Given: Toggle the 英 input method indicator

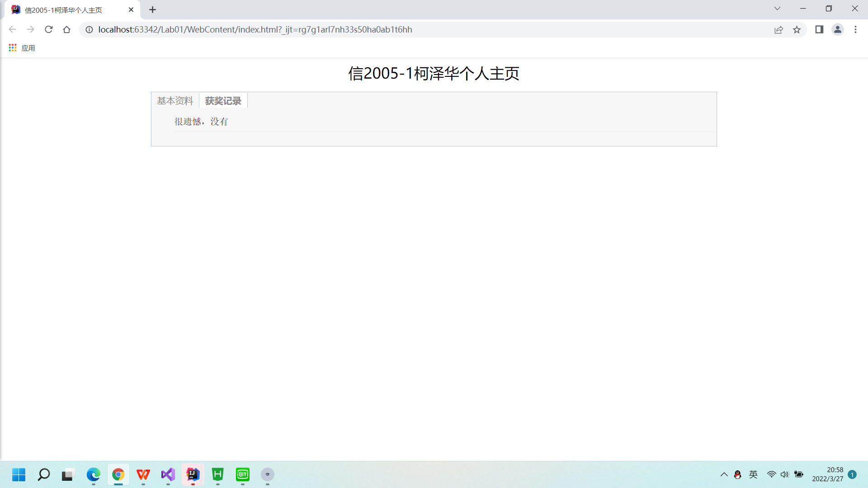Looking at the screenshot, I should coord(753,474).
